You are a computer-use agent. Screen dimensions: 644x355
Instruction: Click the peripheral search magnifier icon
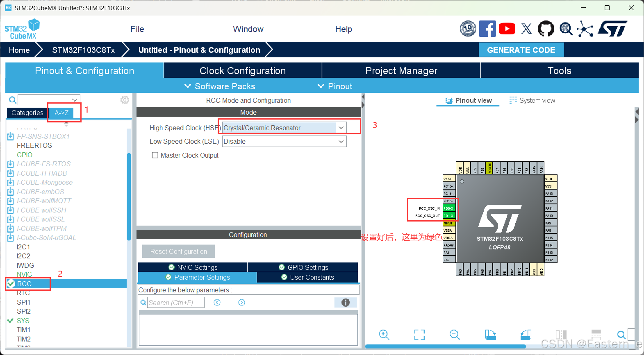(x=13, y=100)
